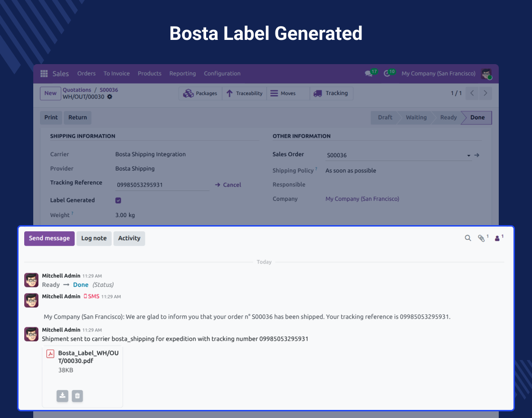Click Mitchell Admin avatar on status change message
This screenshot has width=532, height=418.
coord(31,280)
